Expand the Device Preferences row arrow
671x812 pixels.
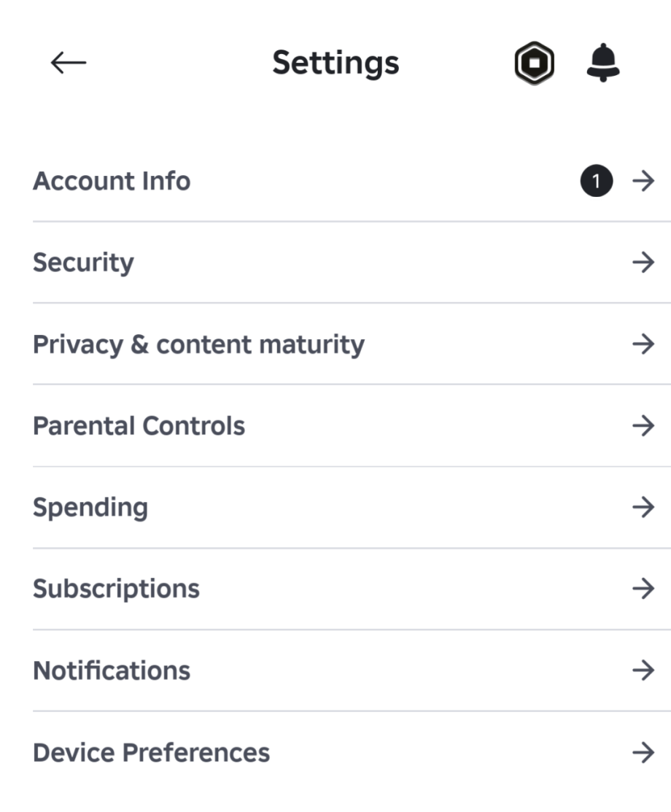(x=643, y=752)
